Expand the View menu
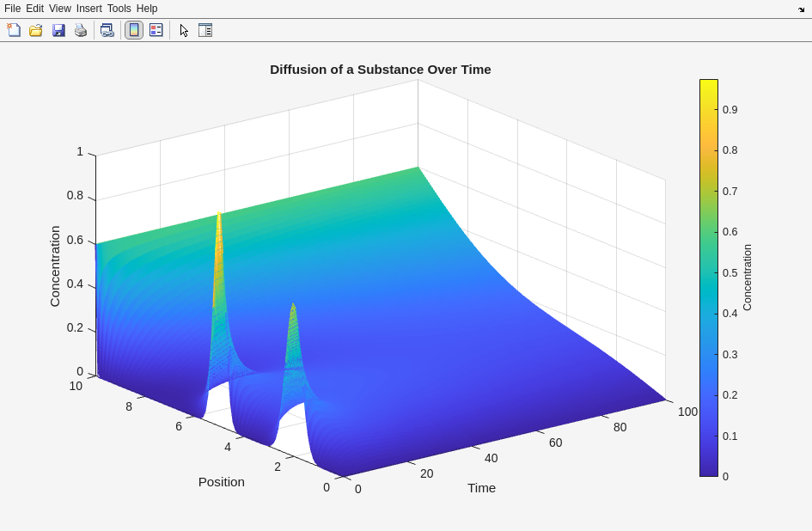Screen dimensions: 812x531 point(60,9)
